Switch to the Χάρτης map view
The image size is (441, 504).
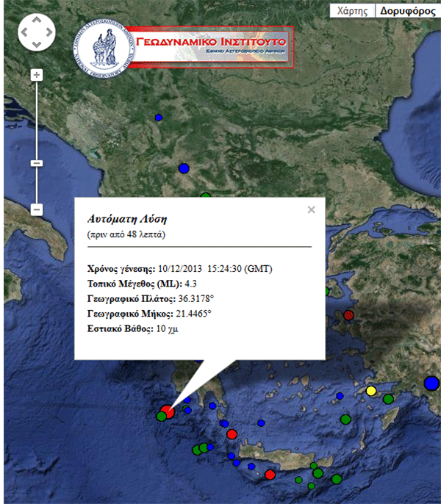[352, 11]
